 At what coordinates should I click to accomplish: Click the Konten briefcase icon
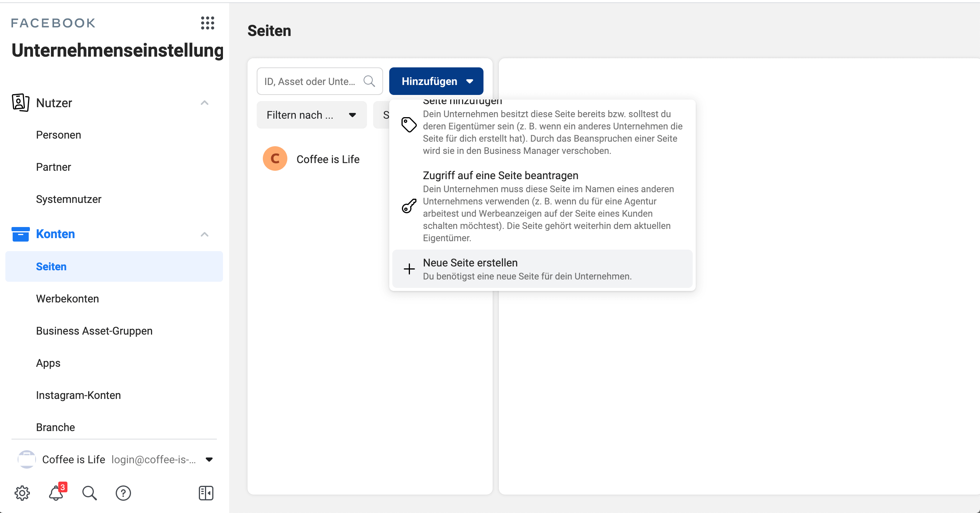(20, 234)
